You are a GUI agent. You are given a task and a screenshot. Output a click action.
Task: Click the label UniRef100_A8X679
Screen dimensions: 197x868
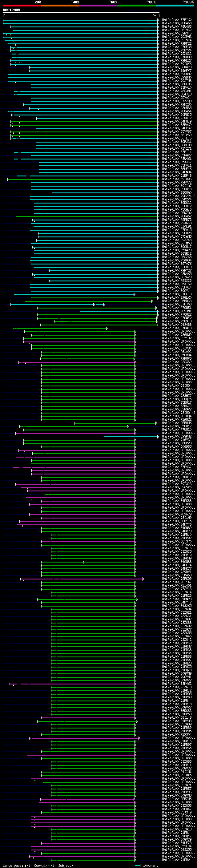(x=177, y=515)
